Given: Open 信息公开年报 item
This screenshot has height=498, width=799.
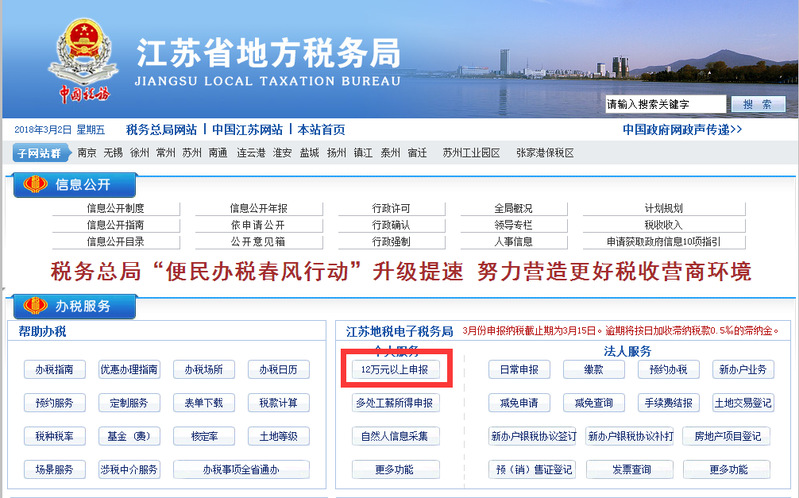Looking at the screenshot, I should pyautogui.click(x=258, y=208).
